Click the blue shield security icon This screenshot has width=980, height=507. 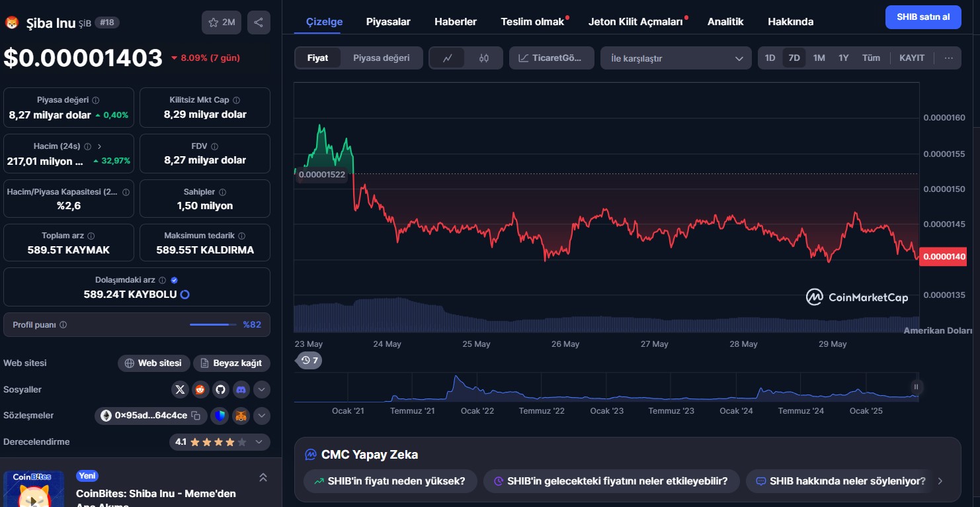pos(220,416)
